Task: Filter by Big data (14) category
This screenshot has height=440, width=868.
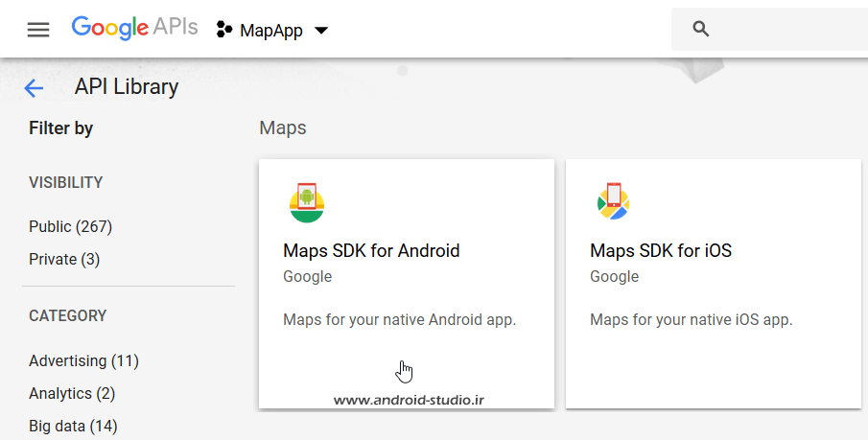Action: [x=73, y=427]
